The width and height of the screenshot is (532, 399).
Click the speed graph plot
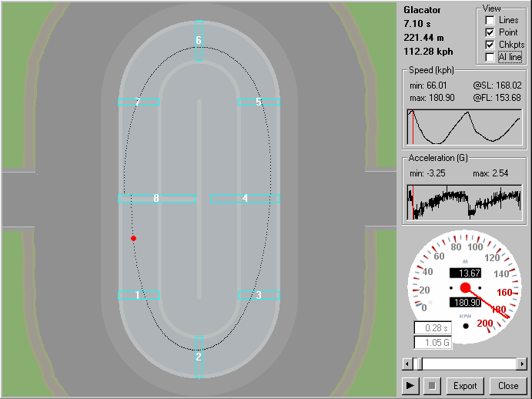(464, 127)
